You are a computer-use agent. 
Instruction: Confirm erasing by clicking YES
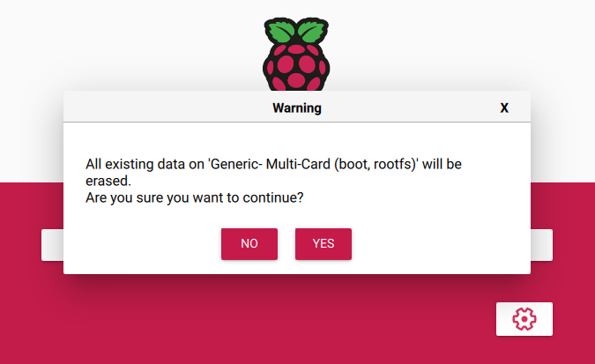(x=324, y=243)
